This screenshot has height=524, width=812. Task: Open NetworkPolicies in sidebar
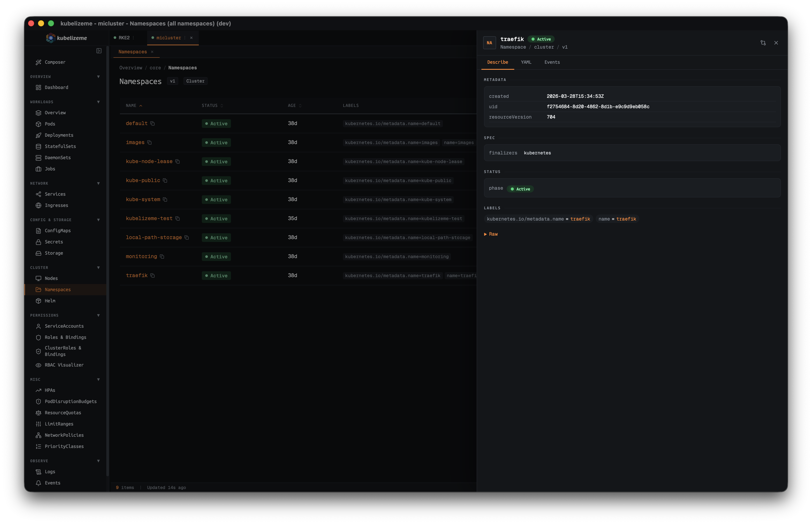pos(64,435)
